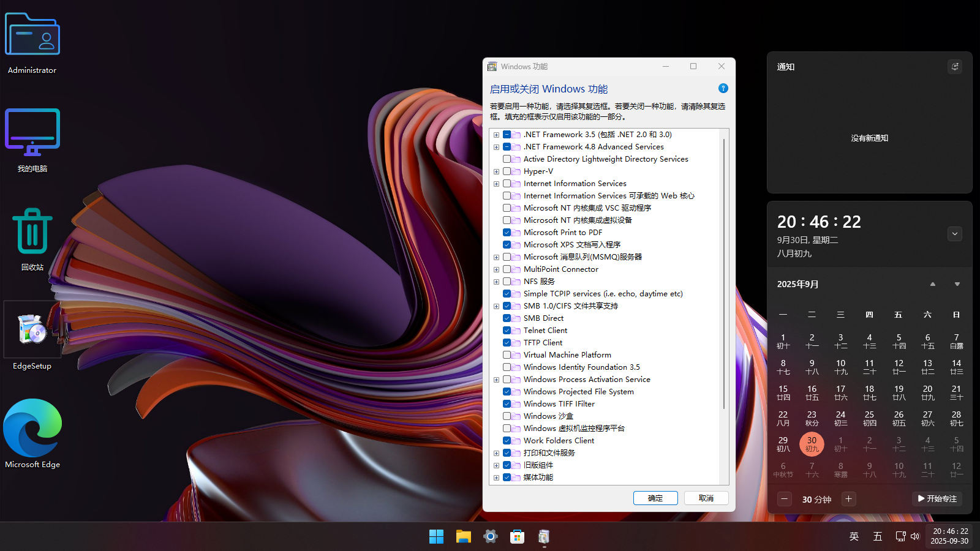The height and width of the screenshot is (551, 980).
Task: Expand 打印和文件服务 node
Action: pos(496,453)
